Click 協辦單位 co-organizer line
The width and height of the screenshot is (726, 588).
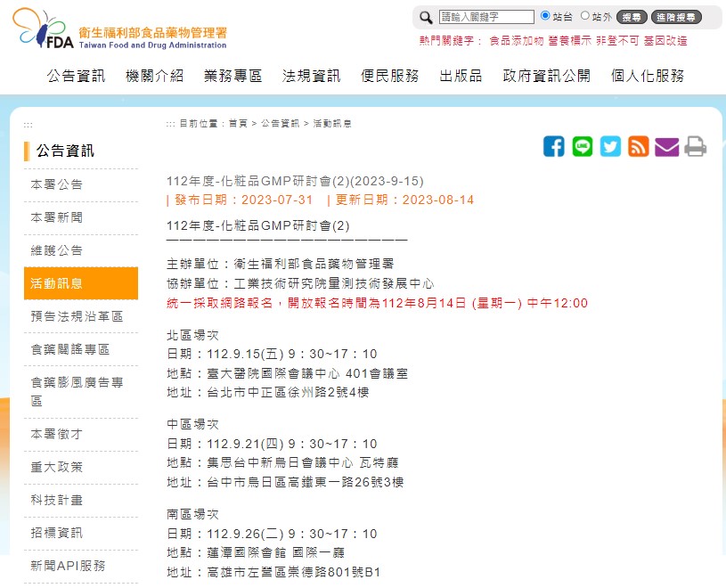pos(300,283)
